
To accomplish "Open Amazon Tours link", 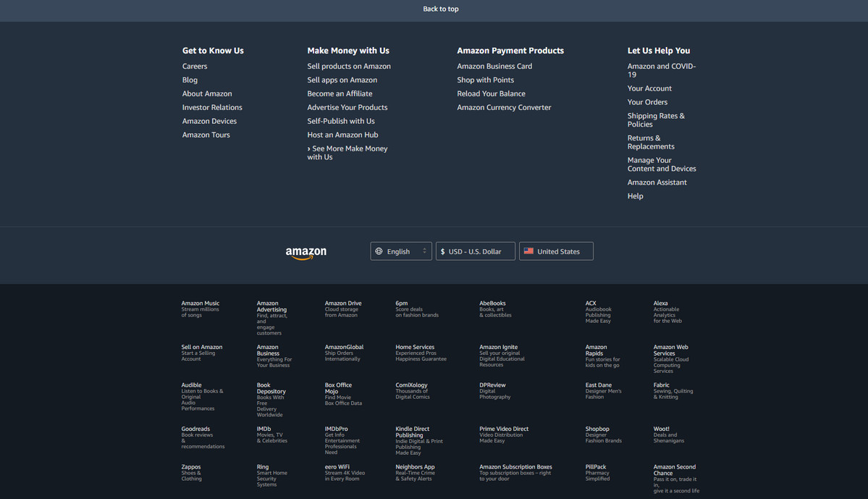I will pos(206,135).
